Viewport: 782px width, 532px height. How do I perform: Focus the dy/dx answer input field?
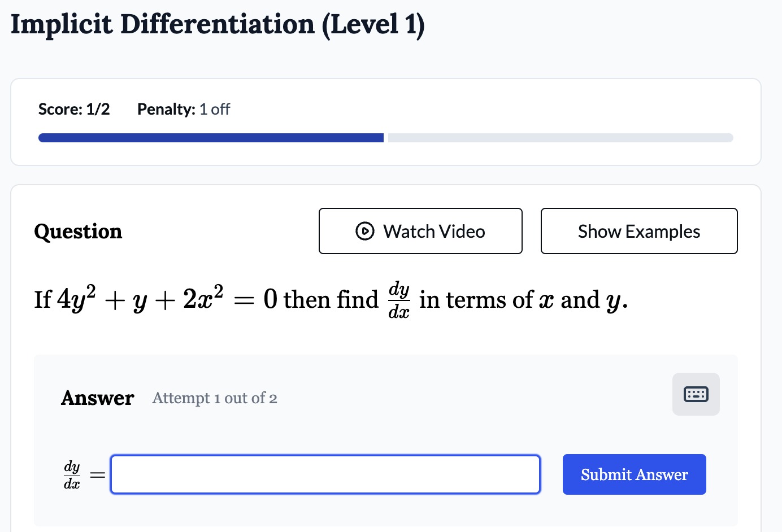325,474
